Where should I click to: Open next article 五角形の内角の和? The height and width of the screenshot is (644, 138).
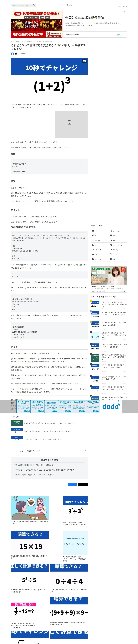coord(49,423)
